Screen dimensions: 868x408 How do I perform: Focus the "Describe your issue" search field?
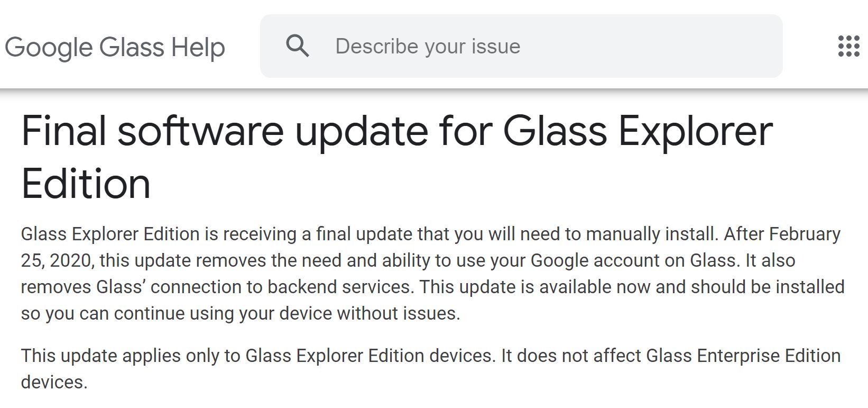529,46
